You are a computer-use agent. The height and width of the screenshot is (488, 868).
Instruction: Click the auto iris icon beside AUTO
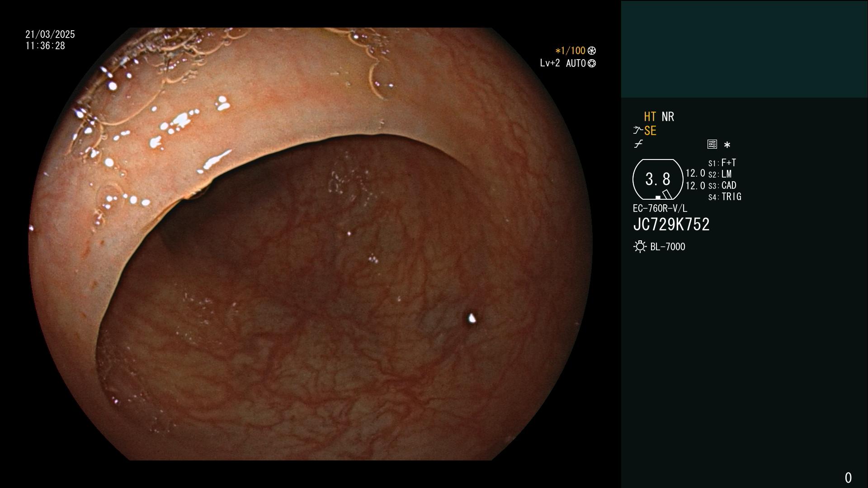pyautogui.click(x=592, y=63)
